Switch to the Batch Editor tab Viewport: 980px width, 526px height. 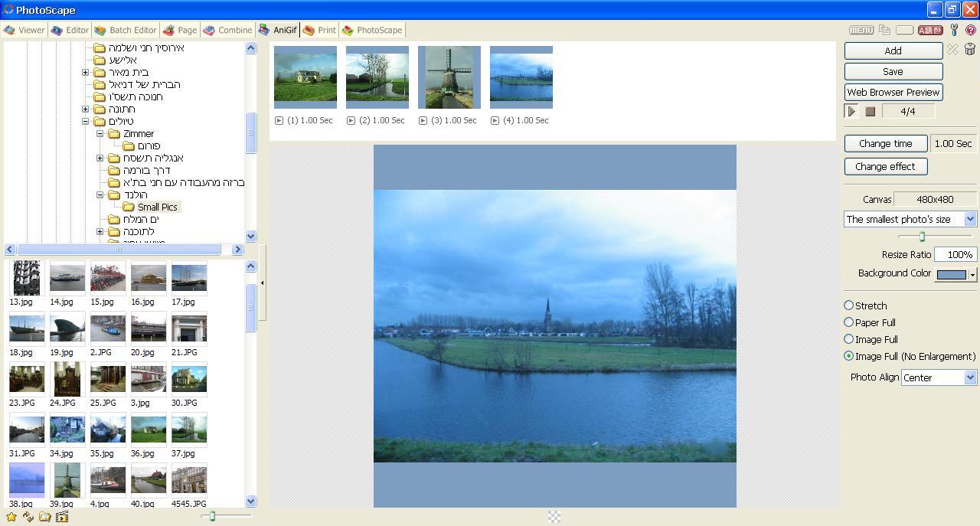tap(126, 30)
